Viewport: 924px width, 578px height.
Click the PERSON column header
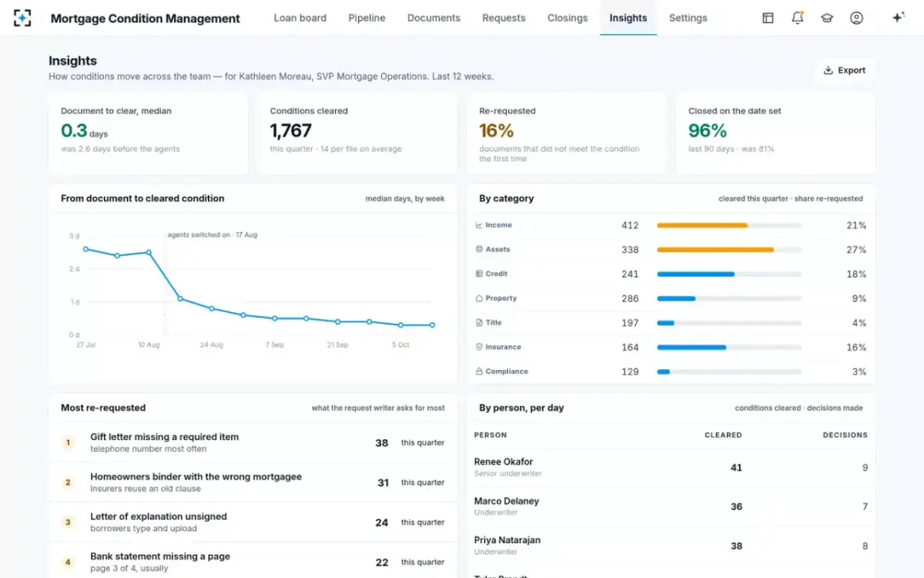(490, 435)
